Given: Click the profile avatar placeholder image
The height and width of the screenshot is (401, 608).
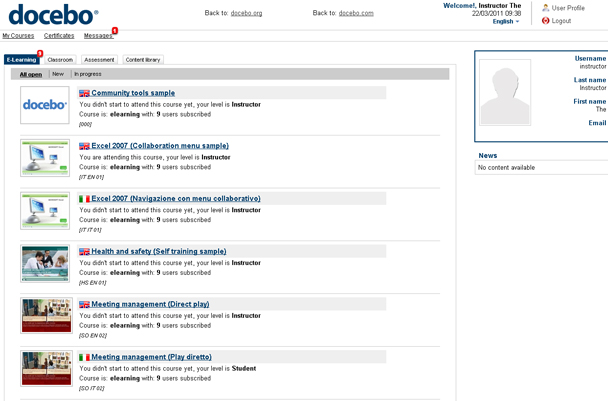Looking at the screenshot, I should (x=505, y=92).
